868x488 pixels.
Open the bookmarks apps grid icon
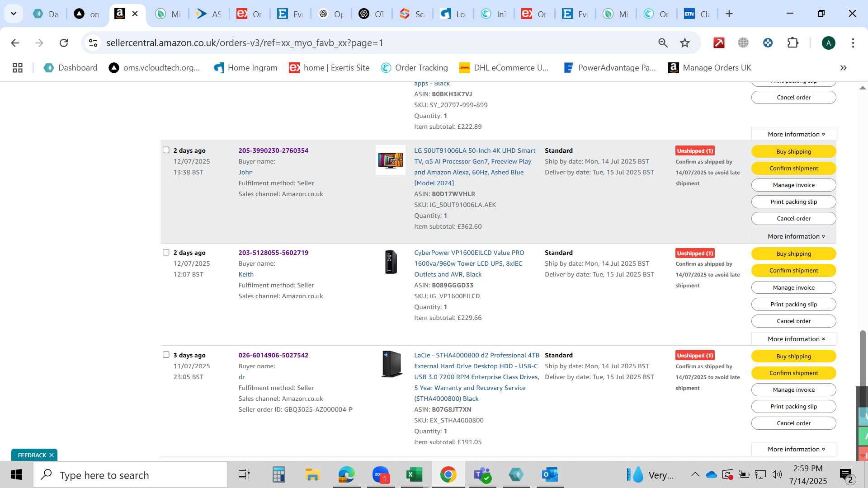coord(18,68)
